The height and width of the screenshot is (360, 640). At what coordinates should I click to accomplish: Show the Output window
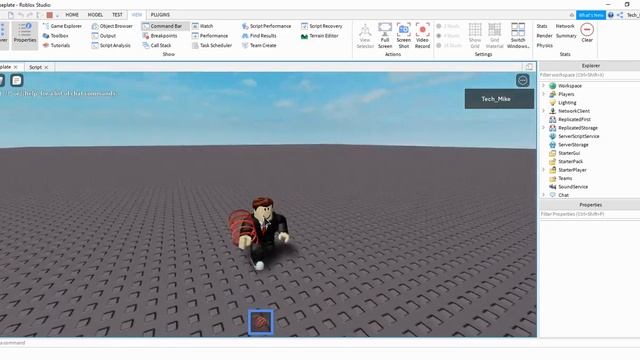point(104,36)
